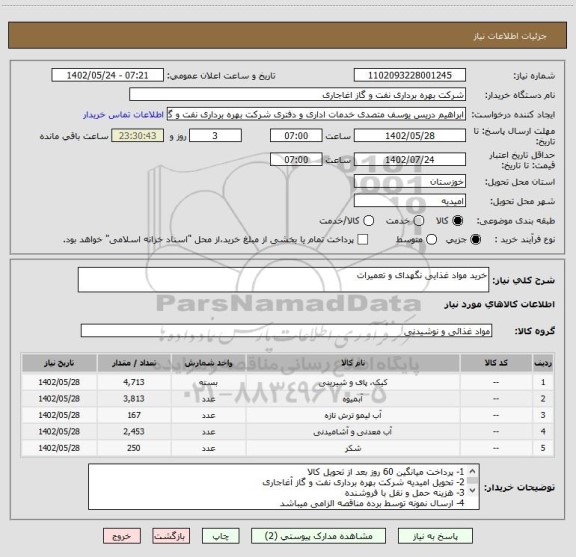Click buyer note ارسال نمونه توسط برنده مناقصه

click(372, 503)
